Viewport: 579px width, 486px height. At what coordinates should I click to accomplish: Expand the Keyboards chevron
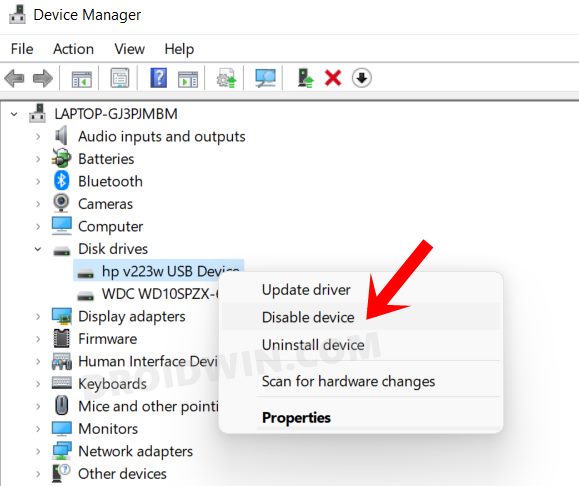(38, 384)
